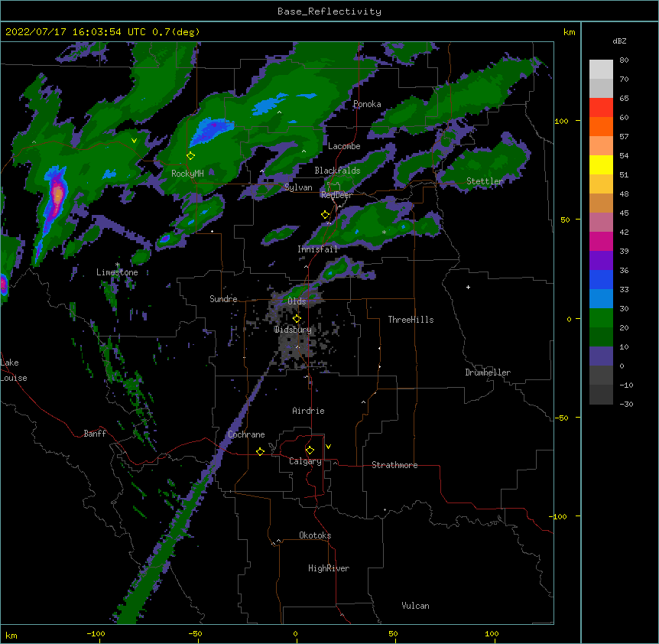
Task: Click the Limestone label
Action: tap(117, 272)
